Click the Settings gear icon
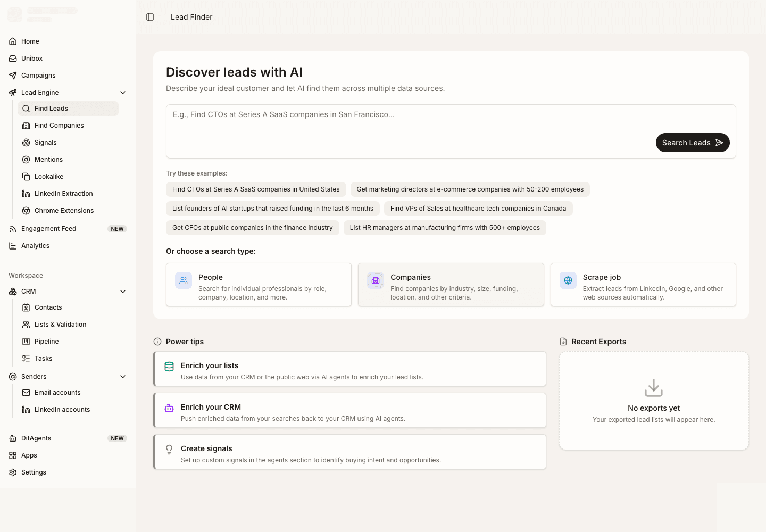 pos(13,472)
